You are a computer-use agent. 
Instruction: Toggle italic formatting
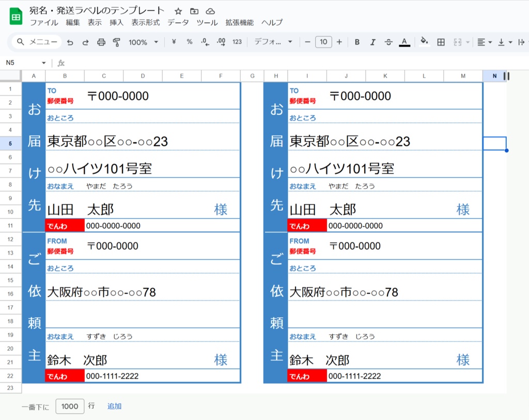click(373, 42)
